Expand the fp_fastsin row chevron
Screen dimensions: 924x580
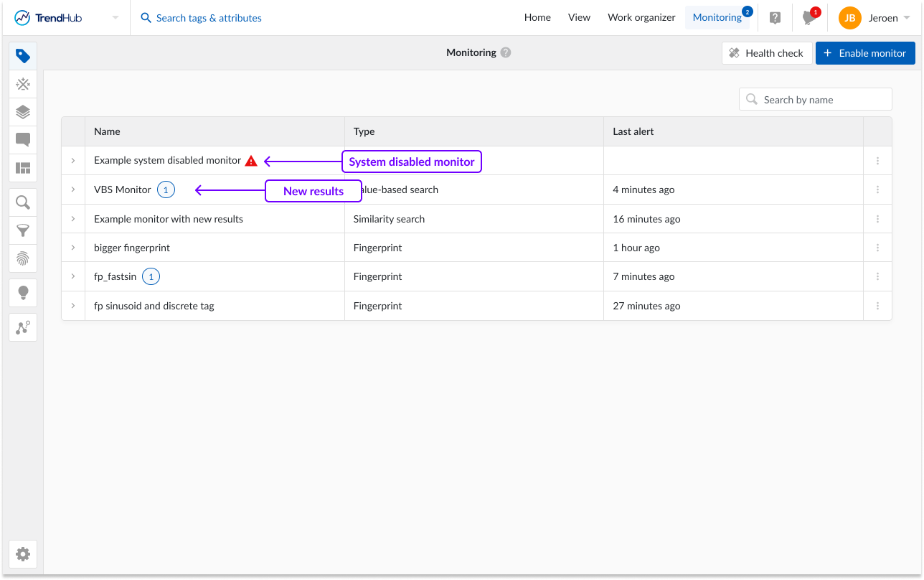73,276
